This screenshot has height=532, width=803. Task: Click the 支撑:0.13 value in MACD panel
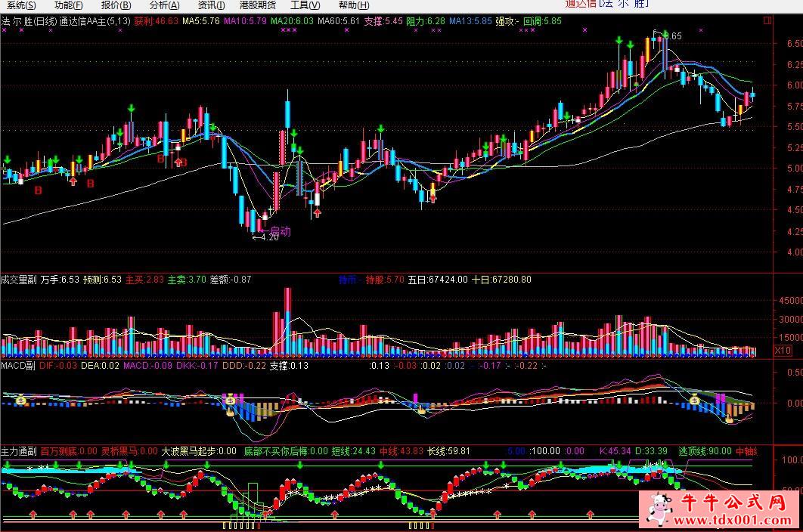click(290, 366)
